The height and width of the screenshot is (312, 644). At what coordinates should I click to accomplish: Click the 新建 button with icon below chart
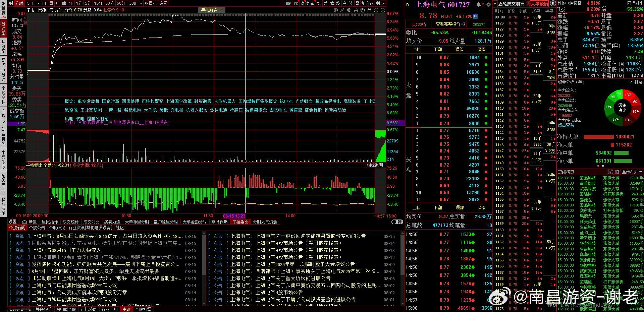click(x=30, y=222)
